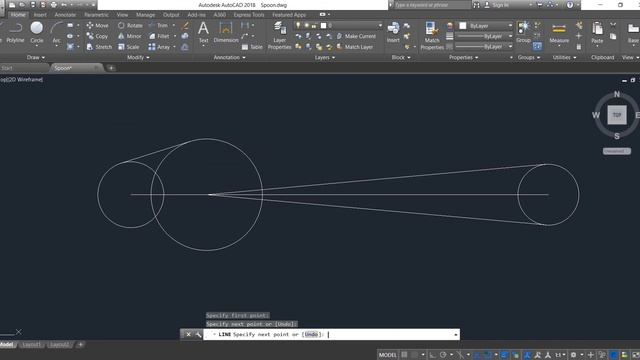Activate Match Properties tool
Viewport: 640px width, 360px height.
432,36
